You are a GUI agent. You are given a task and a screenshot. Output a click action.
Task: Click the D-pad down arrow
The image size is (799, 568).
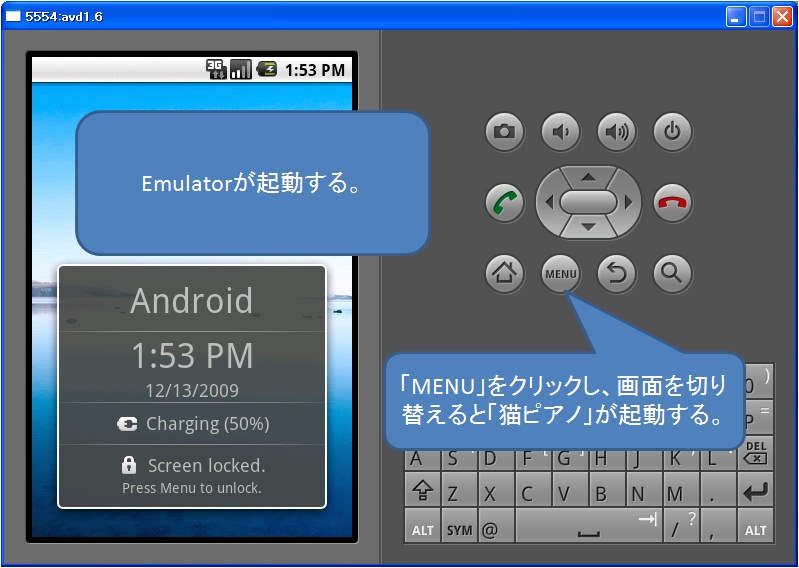tap(589, 227)
